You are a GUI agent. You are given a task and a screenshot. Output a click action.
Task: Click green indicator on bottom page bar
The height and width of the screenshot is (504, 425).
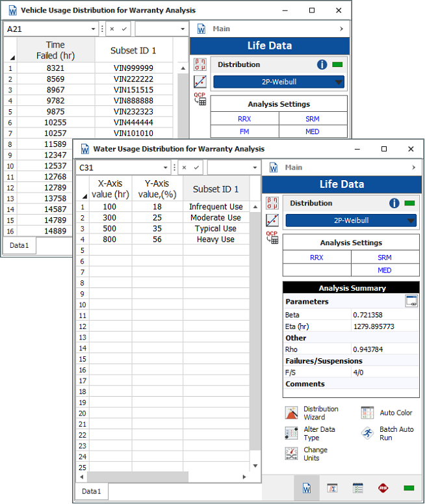coord(409,488)
